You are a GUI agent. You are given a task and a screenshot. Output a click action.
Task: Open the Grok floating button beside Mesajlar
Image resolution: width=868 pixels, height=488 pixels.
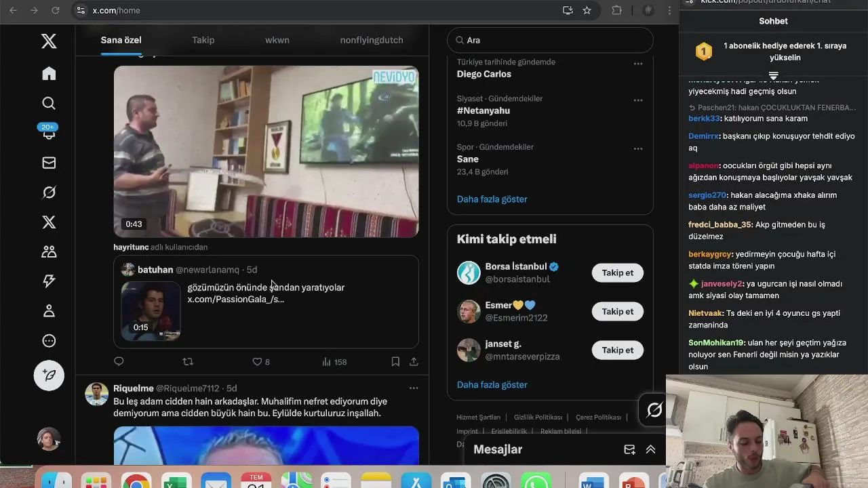click(x=654, y=410)
